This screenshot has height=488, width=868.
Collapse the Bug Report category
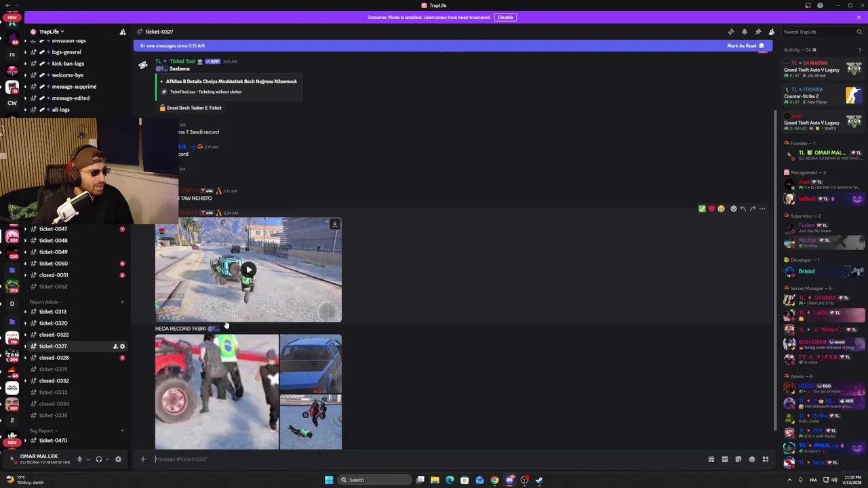pyautogui.click(x=42, y=431)
